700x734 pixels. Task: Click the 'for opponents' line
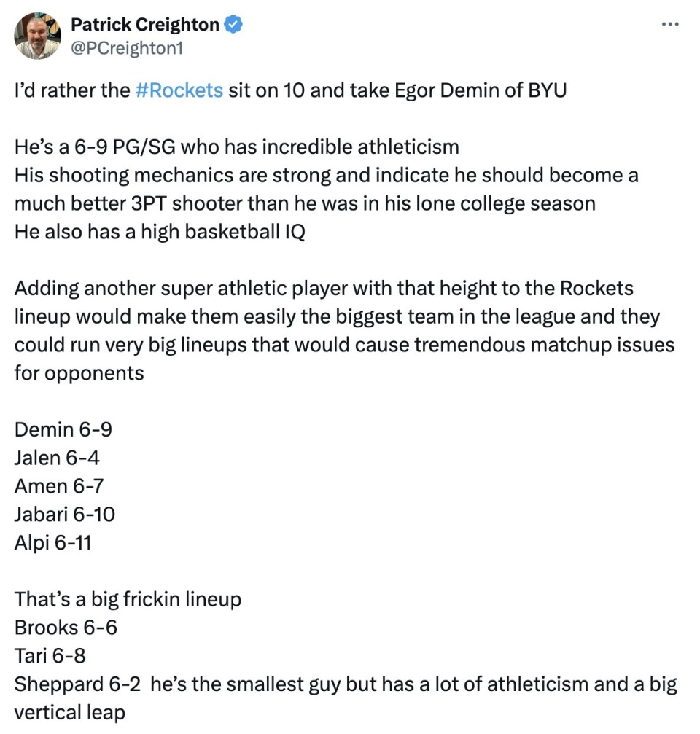click(x=79, y=373)
